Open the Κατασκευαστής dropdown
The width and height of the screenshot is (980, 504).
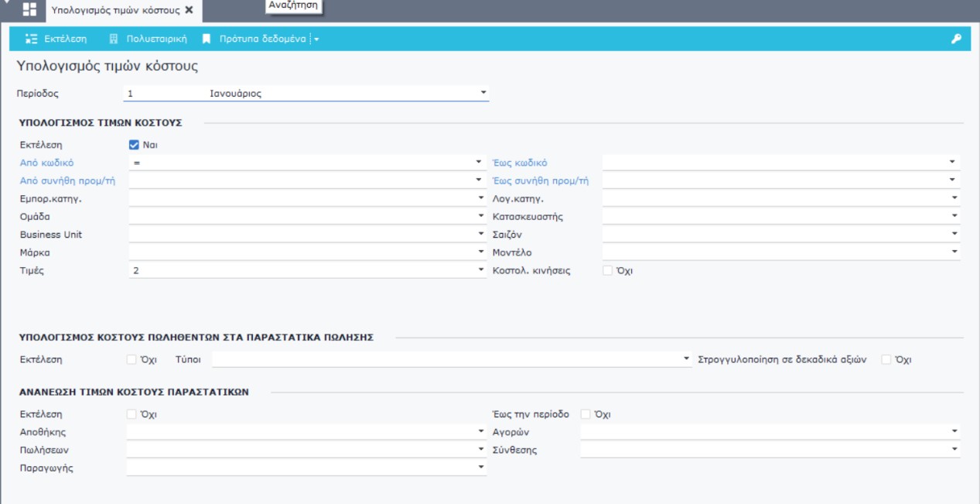point(954,216)
